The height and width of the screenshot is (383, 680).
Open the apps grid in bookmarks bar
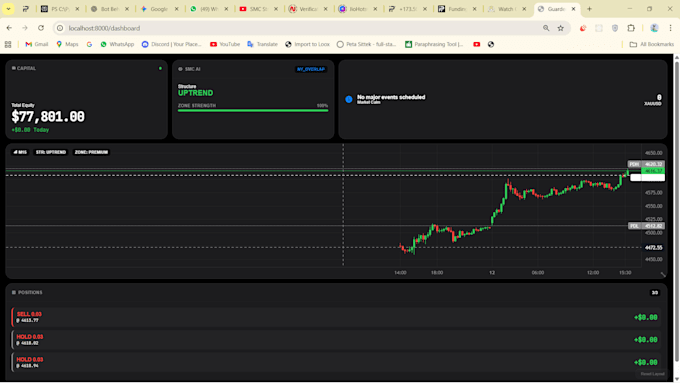[x=8, y=44]
